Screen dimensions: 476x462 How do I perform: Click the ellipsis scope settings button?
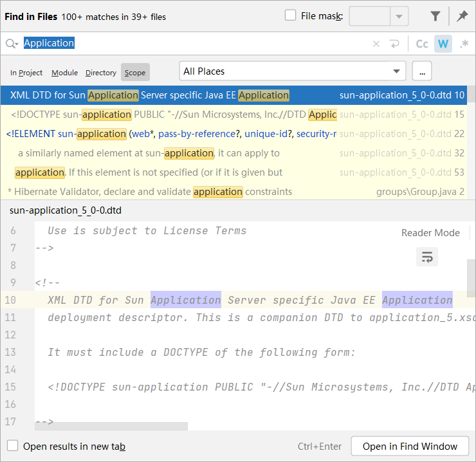(422, 71)
